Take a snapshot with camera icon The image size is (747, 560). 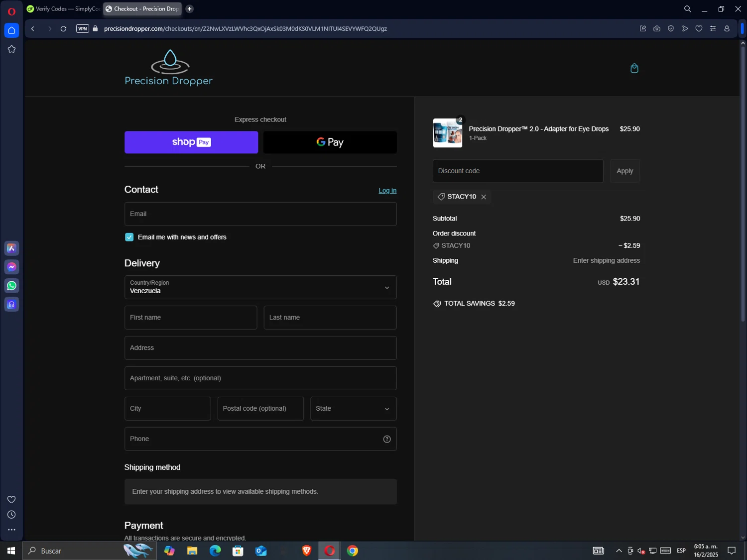(657, 29)
